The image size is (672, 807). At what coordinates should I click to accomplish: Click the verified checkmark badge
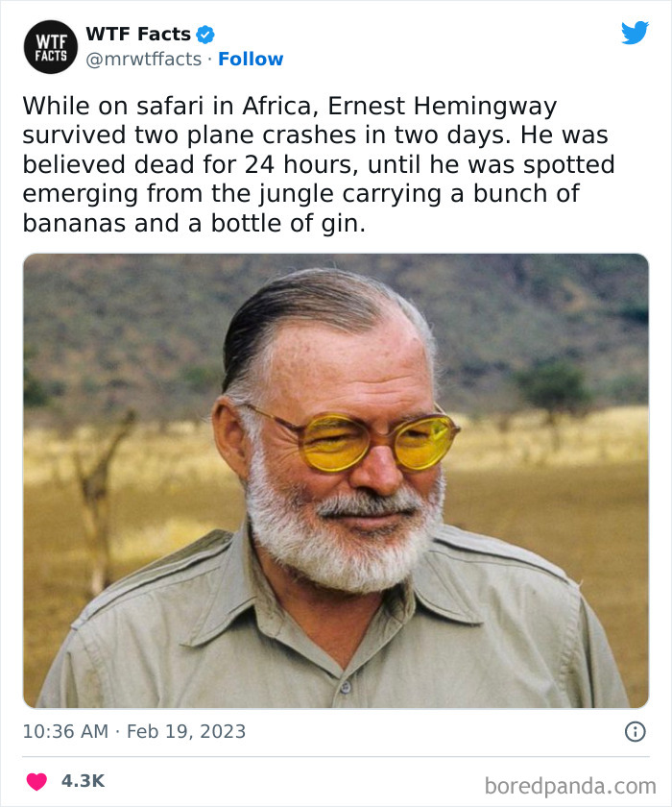point(204,32)
